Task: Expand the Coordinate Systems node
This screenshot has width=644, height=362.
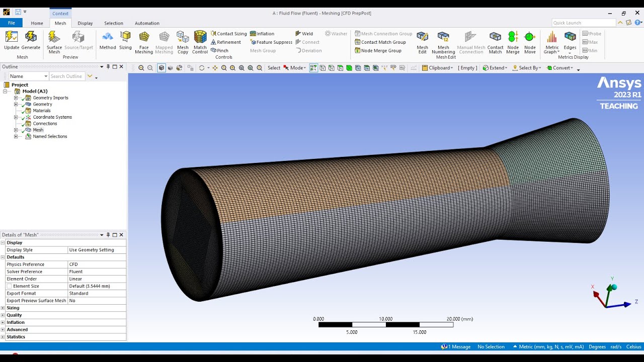Action: pyautogui.click(x=16, y=117)
